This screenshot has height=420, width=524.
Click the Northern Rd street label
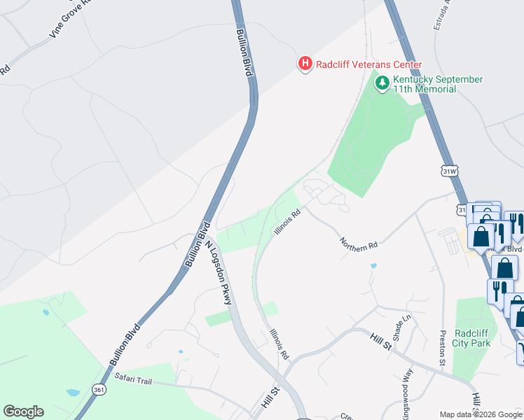point(359,244)
